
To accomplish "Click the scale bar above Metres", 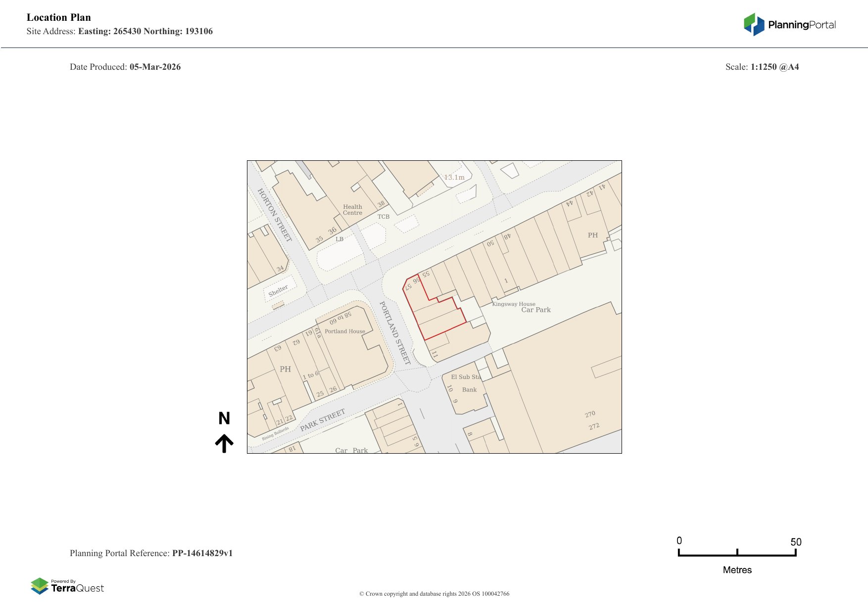I will (x=737, y=554).
